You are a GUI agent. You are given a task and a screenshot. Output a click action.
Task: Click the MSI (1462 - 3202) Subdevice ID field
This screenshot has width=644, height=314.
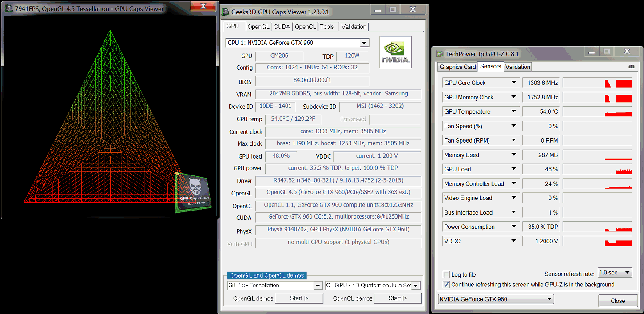380,107
